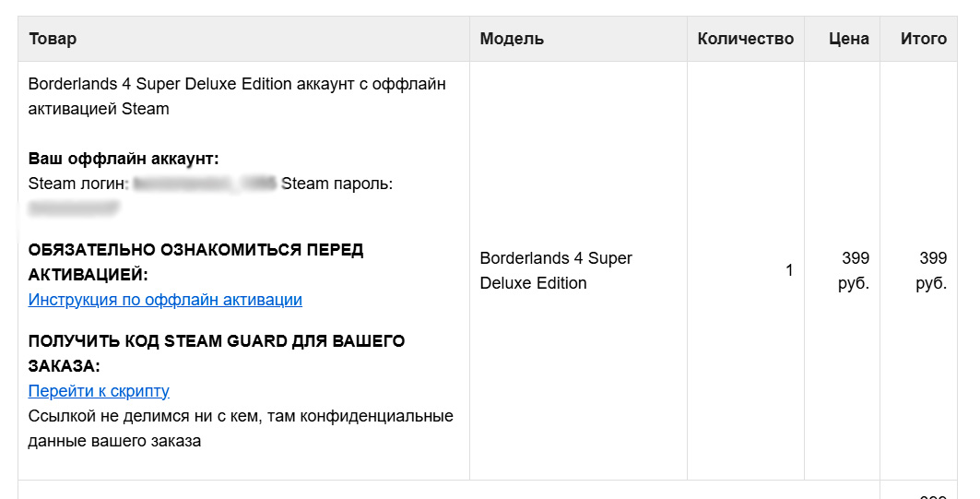Click the Model cell «Borderlands 4 Super Deluxe Edition»
The height and width of the screenshot is (499, 980).
click(x=556, y=270)
